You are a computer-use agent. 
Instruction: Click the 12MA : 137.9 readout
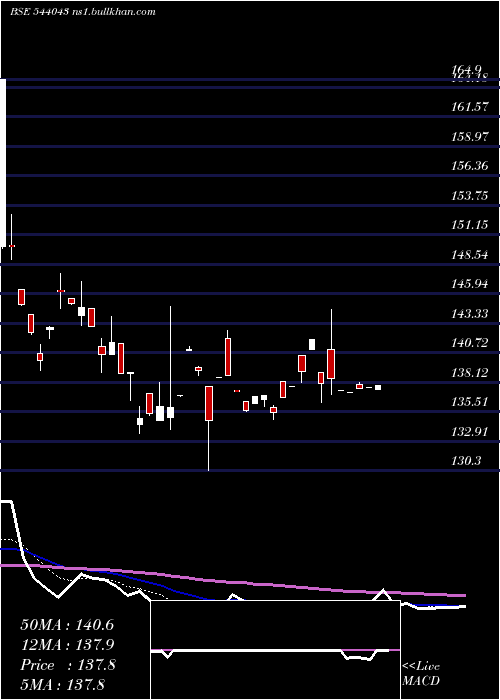tap(67, 645)
